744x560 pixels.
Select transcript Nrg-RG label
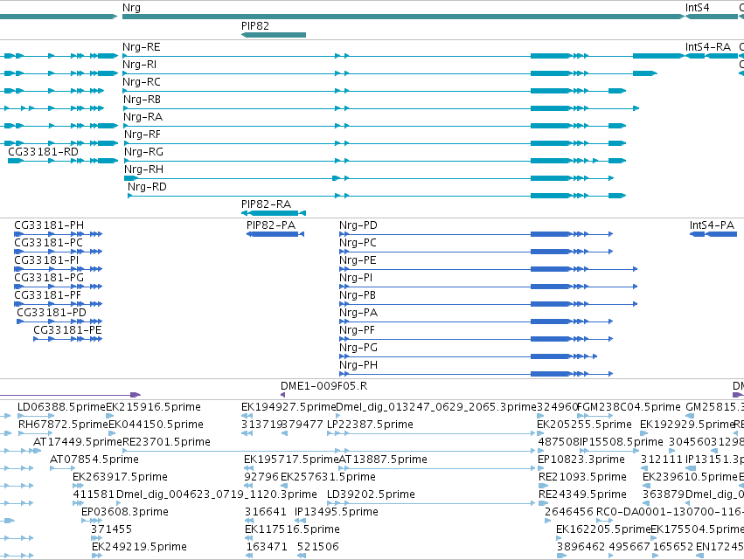tap(143, 152)
